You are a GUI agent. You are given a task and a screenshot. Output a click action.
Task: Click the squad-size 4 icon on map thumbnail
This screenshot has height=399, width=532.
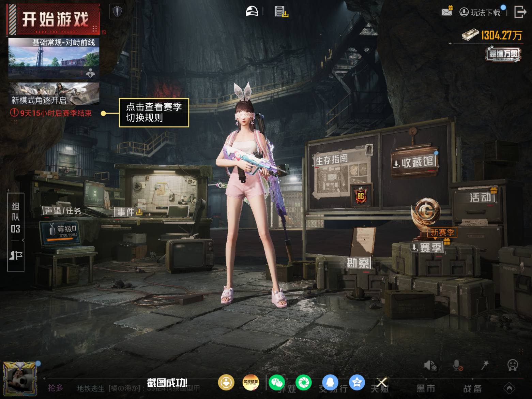click(x=91, y=73)
